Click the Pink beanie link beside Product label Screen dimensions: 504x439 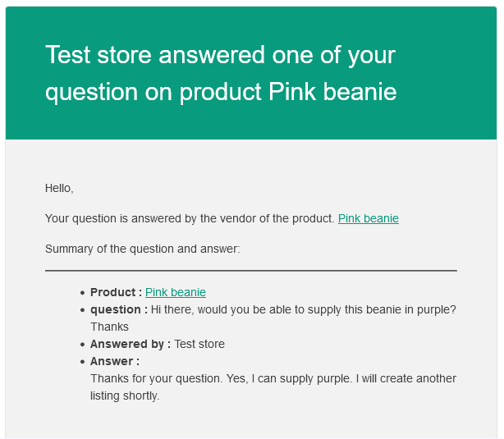(176, 292)
